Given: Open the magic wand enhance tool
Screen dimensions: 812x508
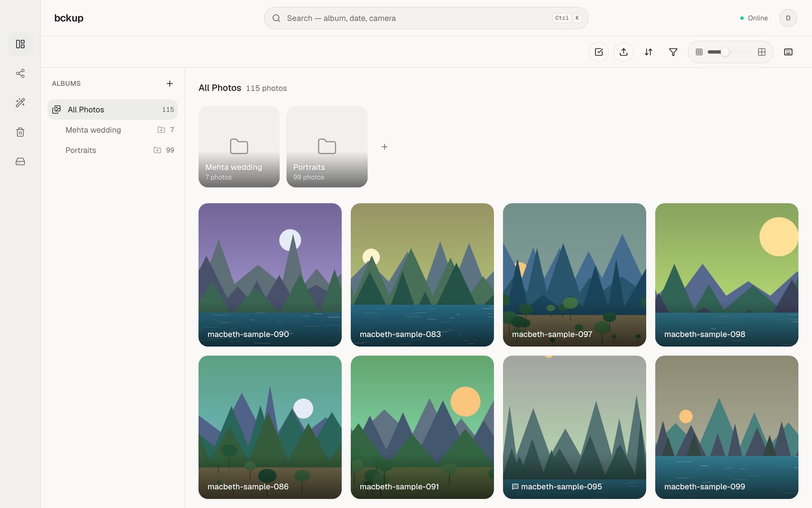Looking at the screenshot, I should (20, 103).
